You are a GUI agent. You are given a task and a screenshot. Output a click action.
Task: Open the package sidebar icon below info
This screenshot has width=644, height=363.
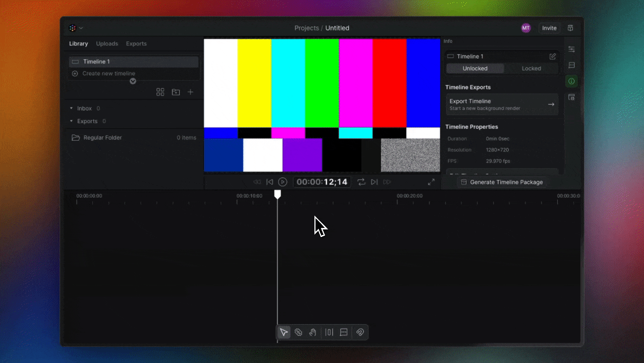[x=571, y=97]
